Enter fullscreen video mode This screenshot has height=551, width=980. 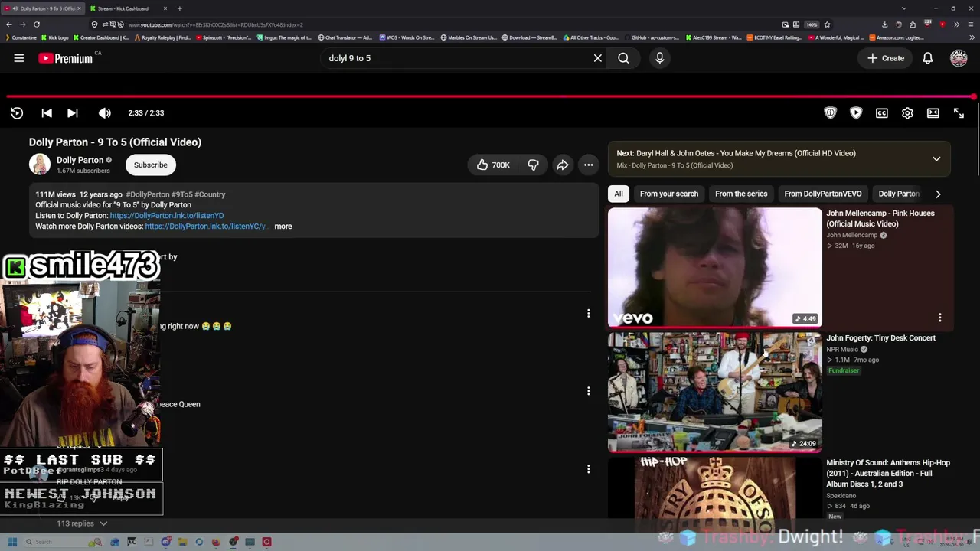tap(959, 113)
